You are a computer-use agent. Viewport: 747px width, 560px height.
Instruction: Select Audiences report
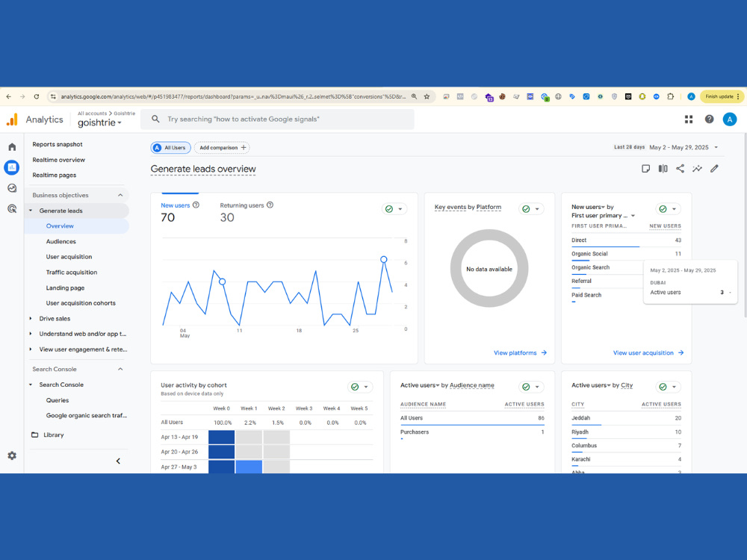pyautogui.click(x=61, y=241)
